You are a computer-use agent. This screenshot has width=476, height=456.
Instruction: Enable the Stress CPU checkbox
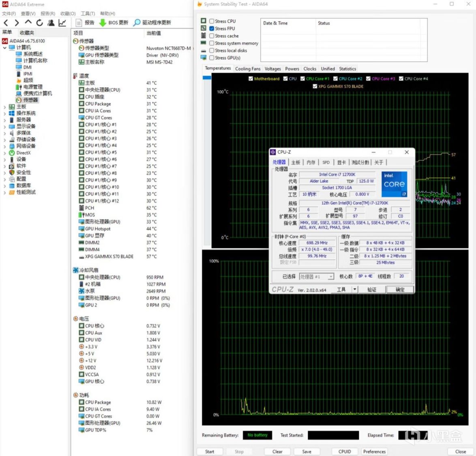pyautogui.click(x=212, y=21)
